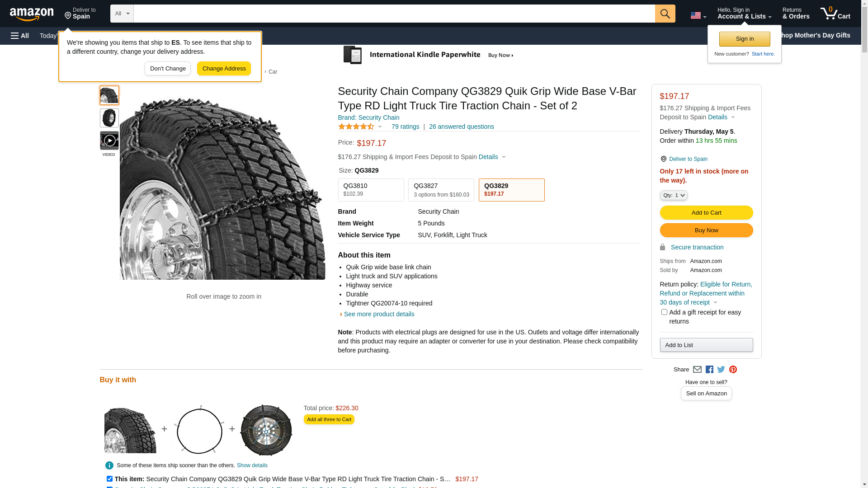
Task: Open the All hamburger menu
Action: (x=20, y=36)
